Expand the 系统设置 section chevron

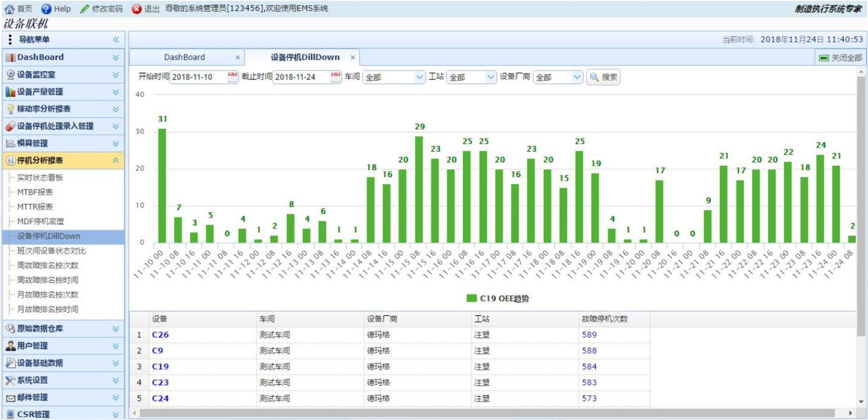116,381
